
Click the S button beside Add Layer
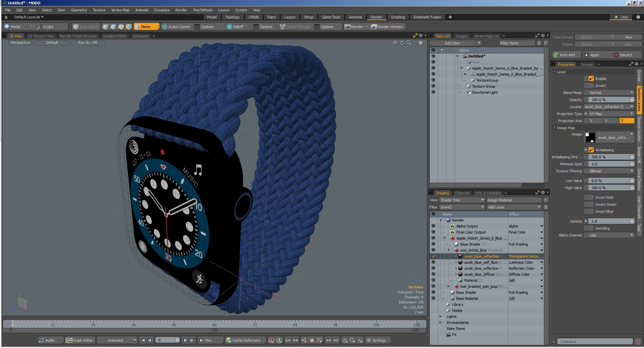pos(546,207)
